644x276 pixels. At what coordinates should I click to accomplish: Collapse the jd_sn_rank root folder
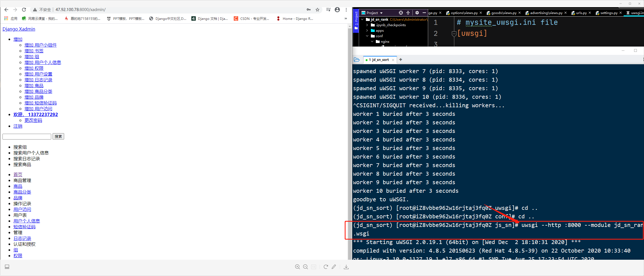362,20
